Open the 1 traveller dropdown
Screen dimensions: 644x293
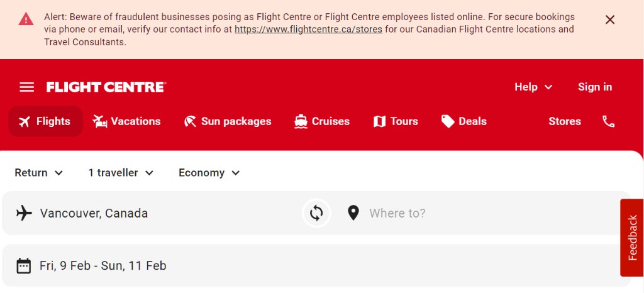pyautogui.click(x=121, y=173)
